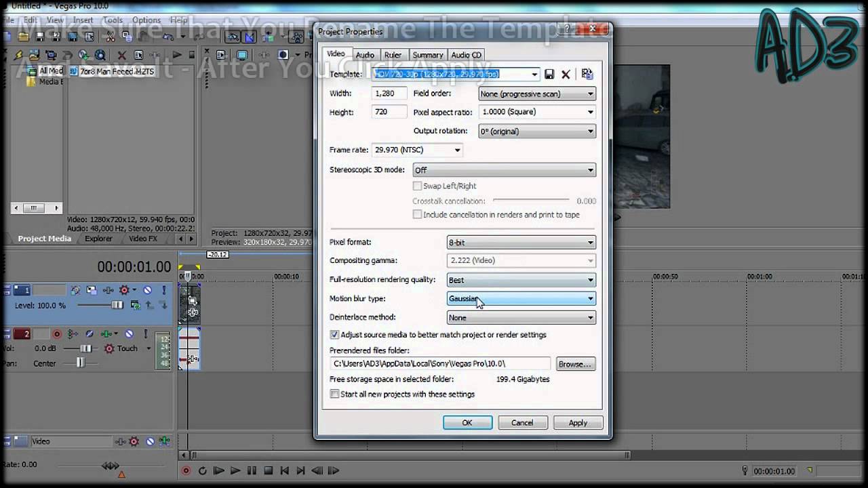Go to end of the project
Image resolution: width=868 pixels, height=488 pixels.
[x=301, y=470]
